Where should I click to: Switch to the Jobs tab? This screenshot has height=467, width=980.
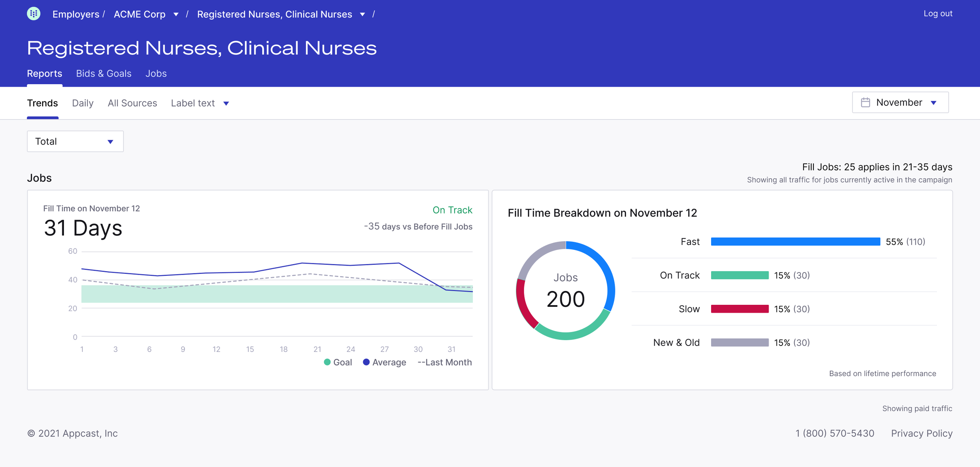click(x=156, y=74)
